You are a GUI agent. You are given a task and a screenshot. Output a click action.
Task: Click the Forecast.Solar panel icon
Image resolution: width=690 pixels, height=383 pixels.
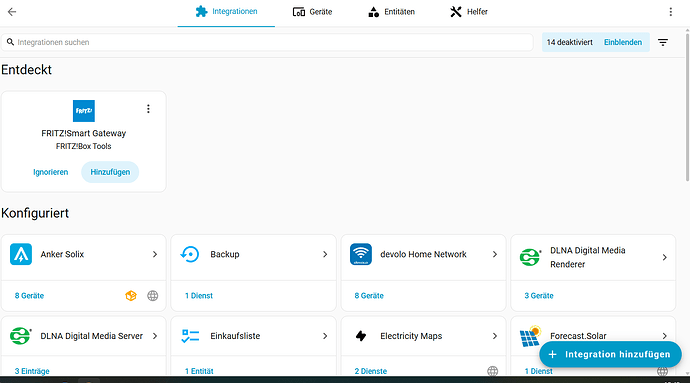coord(530,336)
